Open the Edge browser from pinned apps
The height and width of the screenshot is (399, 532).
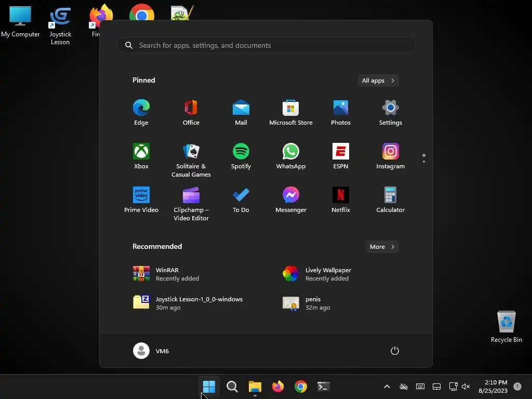click(141, 113)
